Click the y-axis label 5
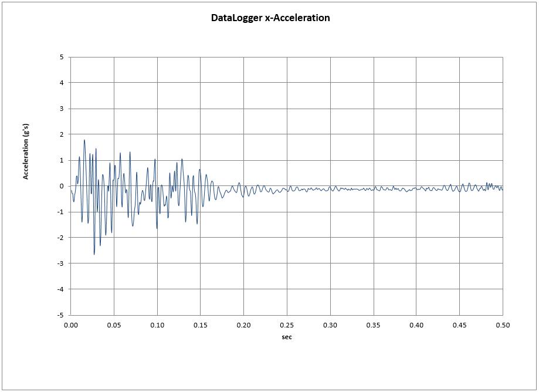Viewport: 539px width, 392px height. tap(62, 57)
